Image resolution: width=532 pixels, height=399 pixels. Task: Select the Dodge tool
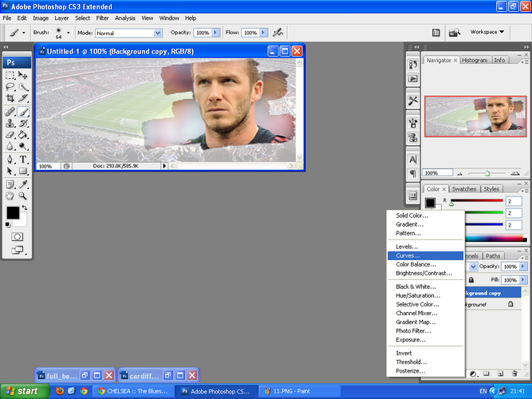pos(23,146)
